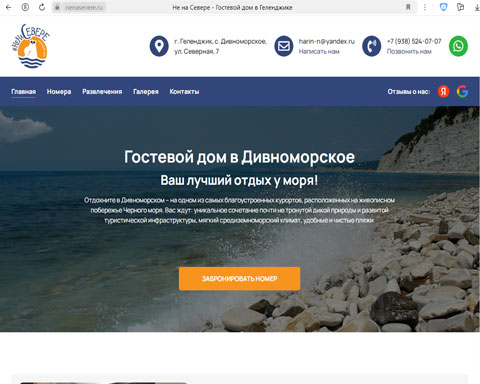Click subtitle Ваш лучший отдых у моря!
Screen dimensions: 480x384
(x=239, y=180)
